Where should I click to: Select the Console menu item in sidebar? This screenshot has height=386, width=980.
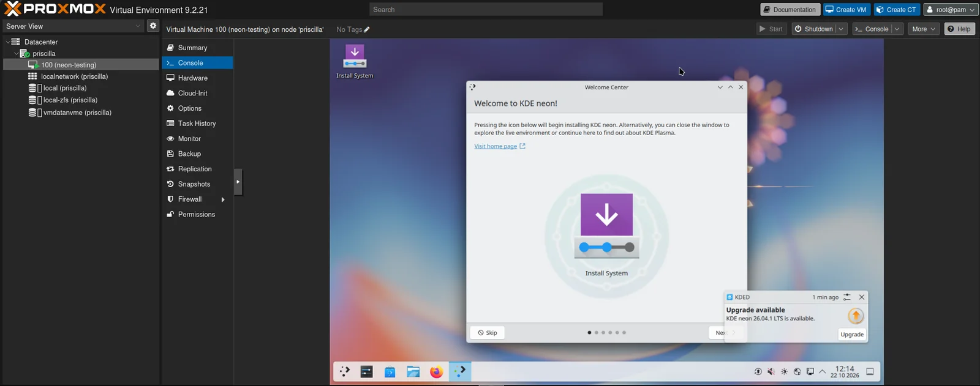(x=197, y=63)
